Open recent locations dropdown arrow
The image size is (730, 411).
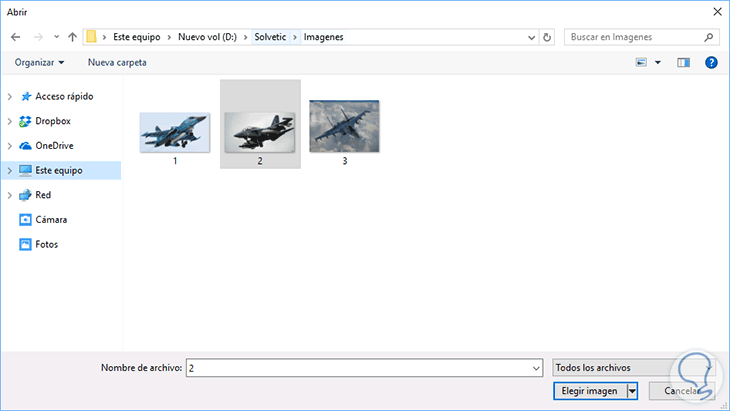(x=56, y=37)
